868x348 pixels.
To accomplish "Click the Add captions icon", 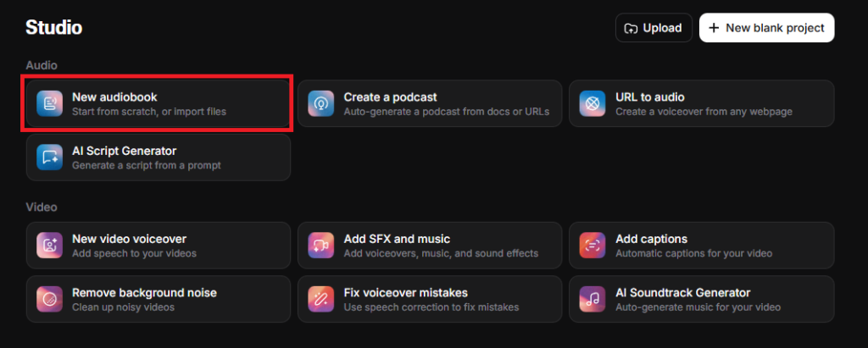I will 593,246.
